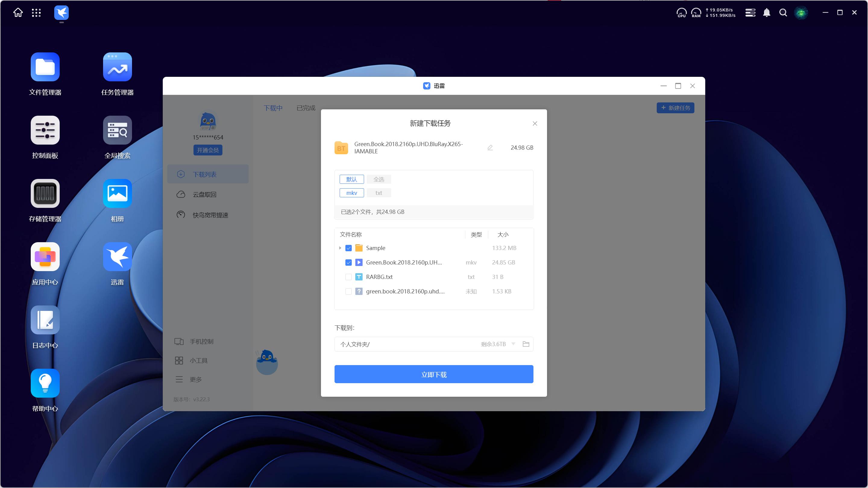Click the 新建任务 button
Image resolution: width=868 pixels, height=488 pixels.
675,108
